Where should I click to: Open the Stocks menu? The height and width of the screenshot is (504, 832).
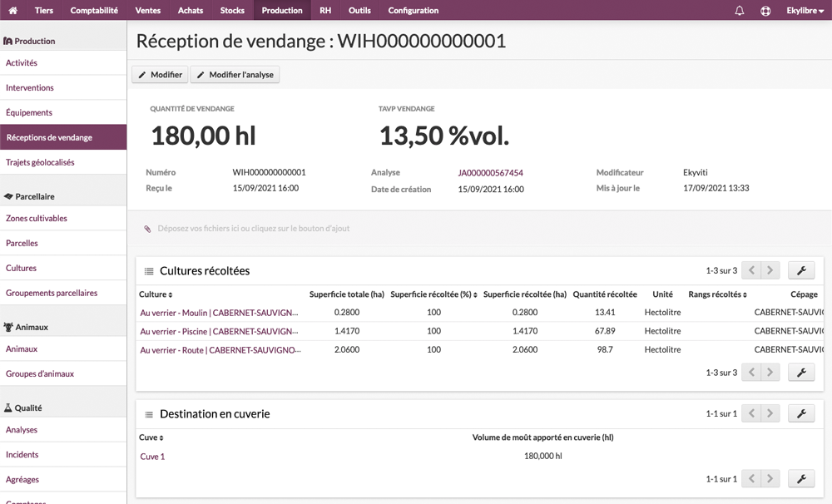232,10
